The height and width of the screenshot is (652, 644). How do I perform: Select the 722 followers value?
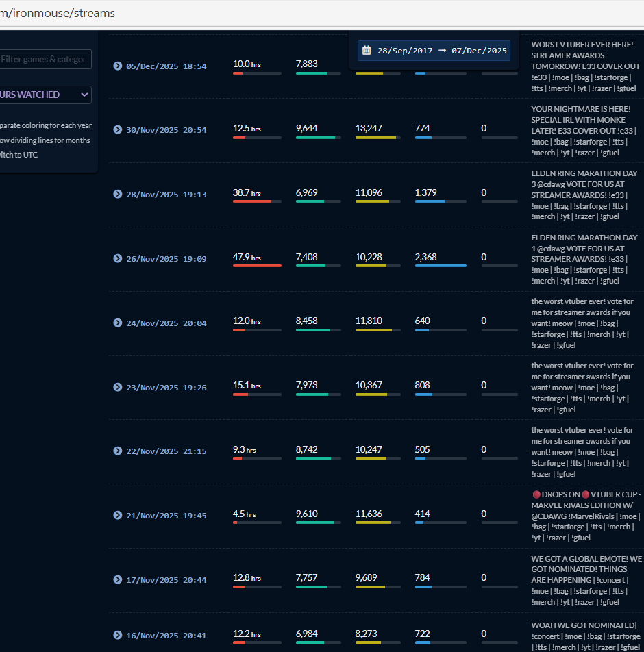pos(422,634)
